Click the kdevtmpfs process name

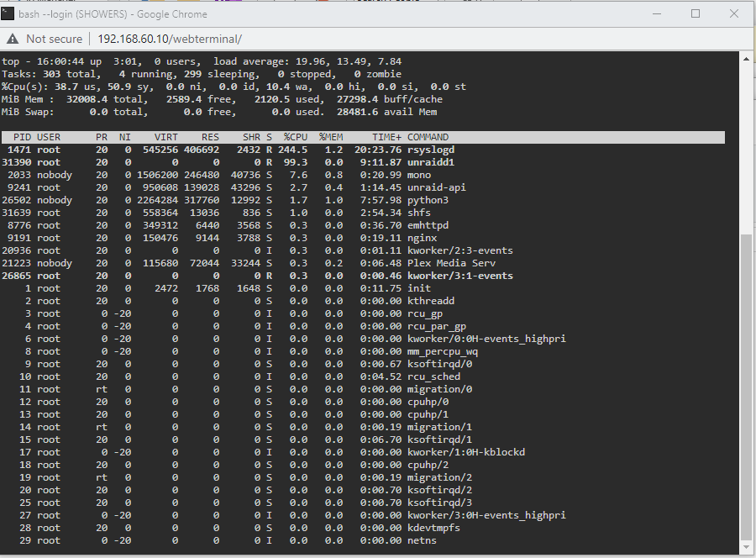(433, 528)
